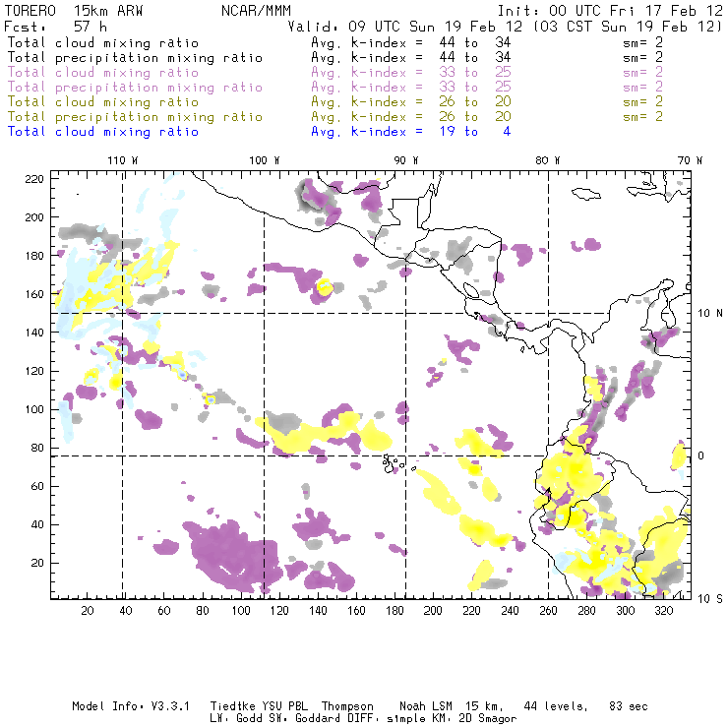Viewport: 728px width, 728px height.
Task: Click the purple "Total precipitation mixing ratio" legend label
Action: click(x=135, y=88)
